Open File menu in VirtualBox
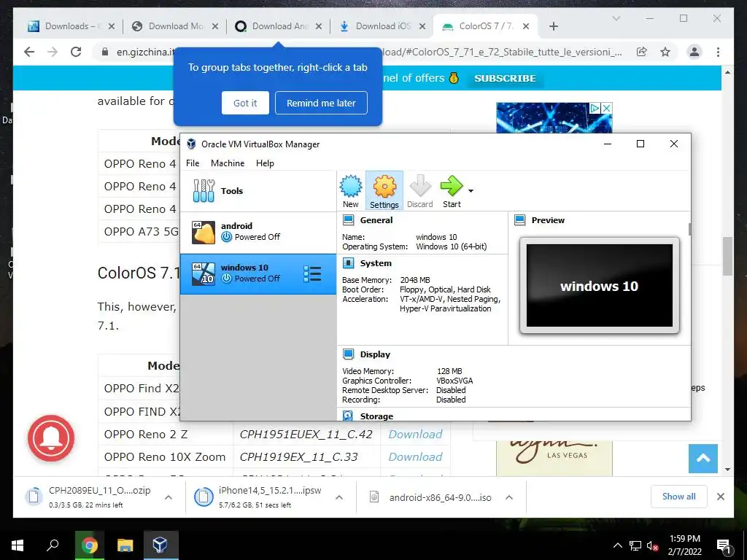Screen dimensions: 747x560 point(193,163)
